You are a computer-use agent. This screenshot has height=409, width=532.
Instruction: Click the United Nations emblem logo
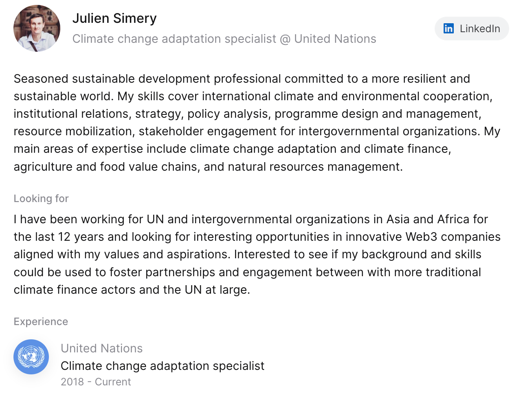pos(31,357)
